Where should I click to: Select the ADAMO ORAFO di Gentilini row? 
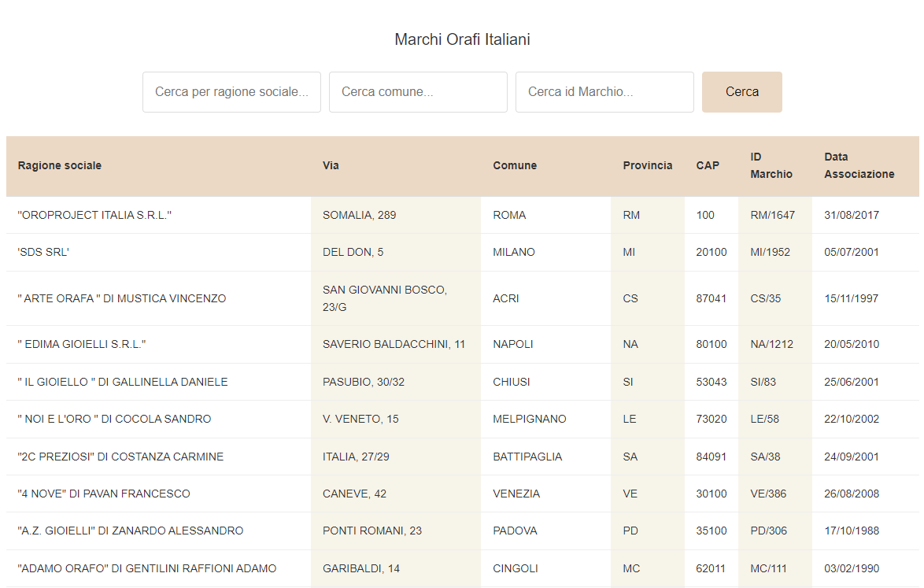click(x=147, y=568)
